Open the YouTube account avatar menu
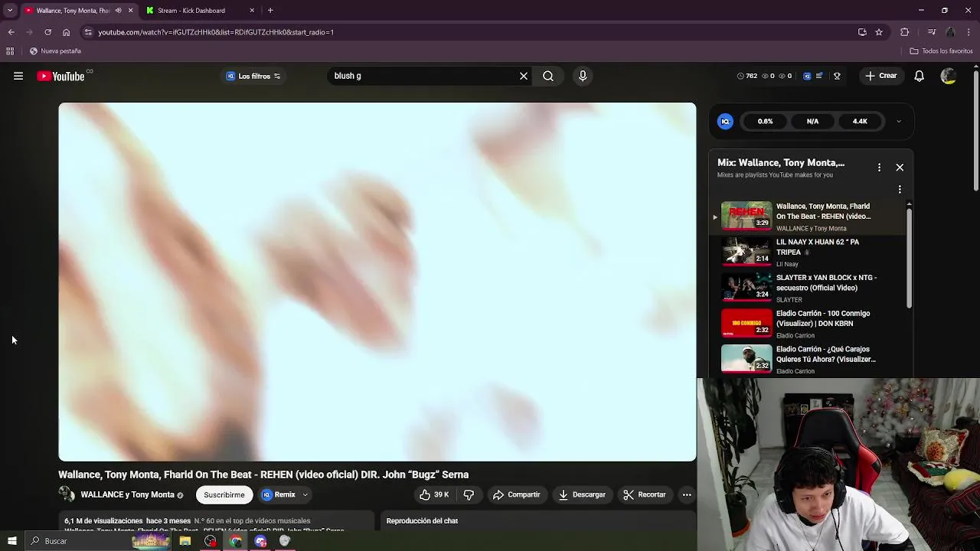 point(948,76)
